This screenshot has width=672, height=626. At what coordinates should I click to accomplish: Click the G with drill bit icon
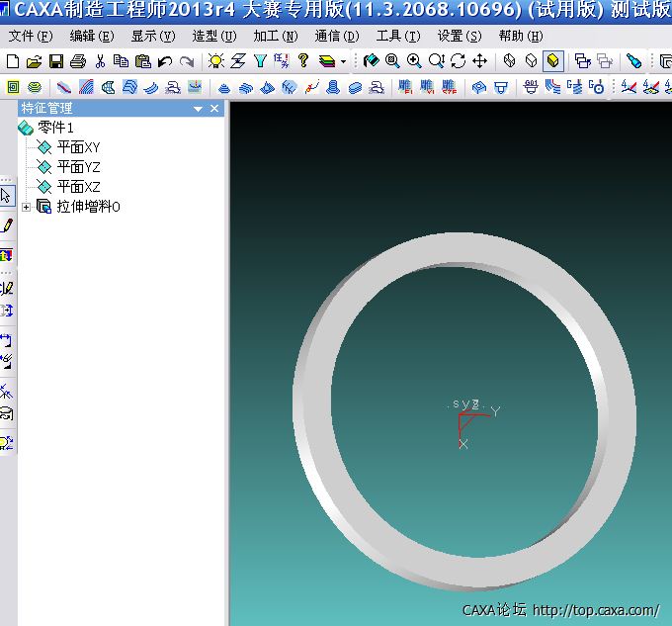click(575, 87)
